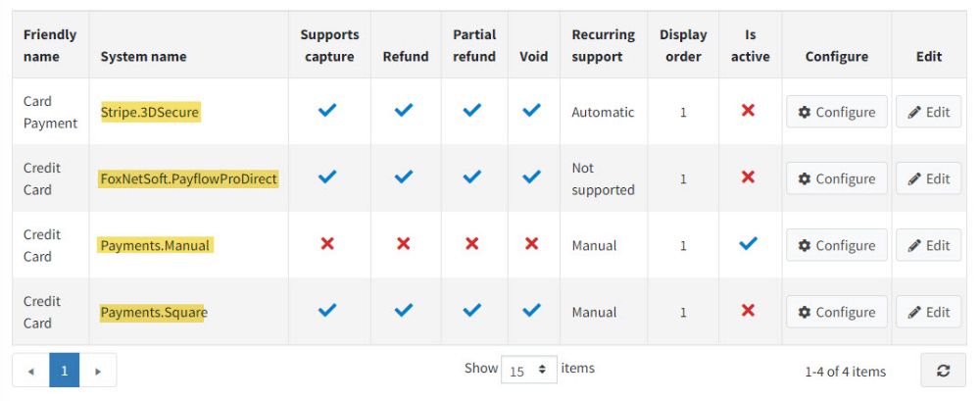Viewport: 980px width, 401px height.
Task: Click the refresh icon button
Action: coord(943,371)
